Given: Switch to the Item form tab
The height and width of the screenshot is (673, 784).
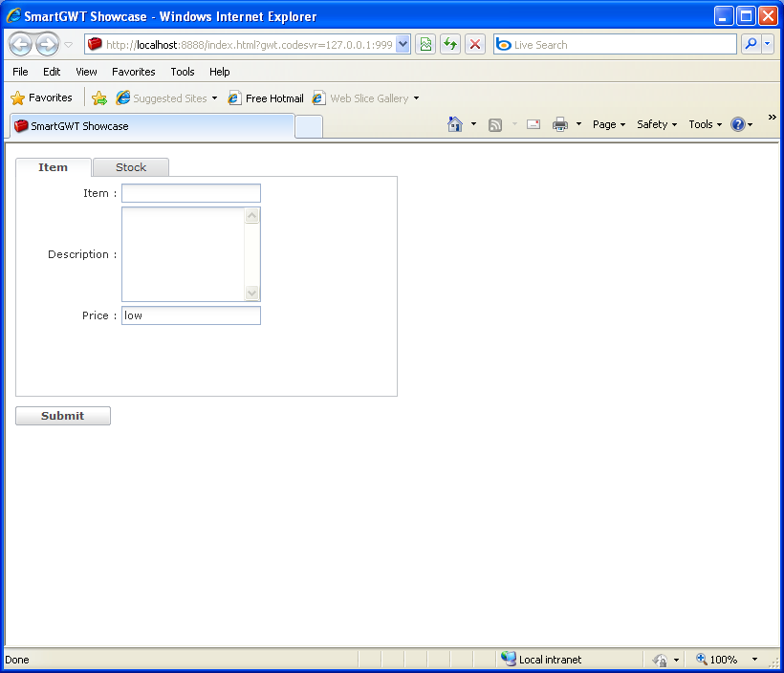Looking at the screenshot, I should [53, 167].
